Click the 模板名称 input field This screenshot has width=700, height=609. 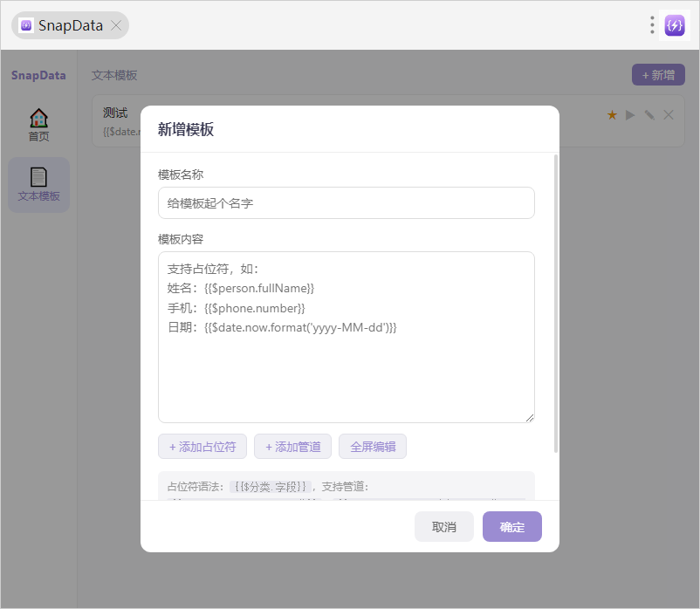[346, 203]
